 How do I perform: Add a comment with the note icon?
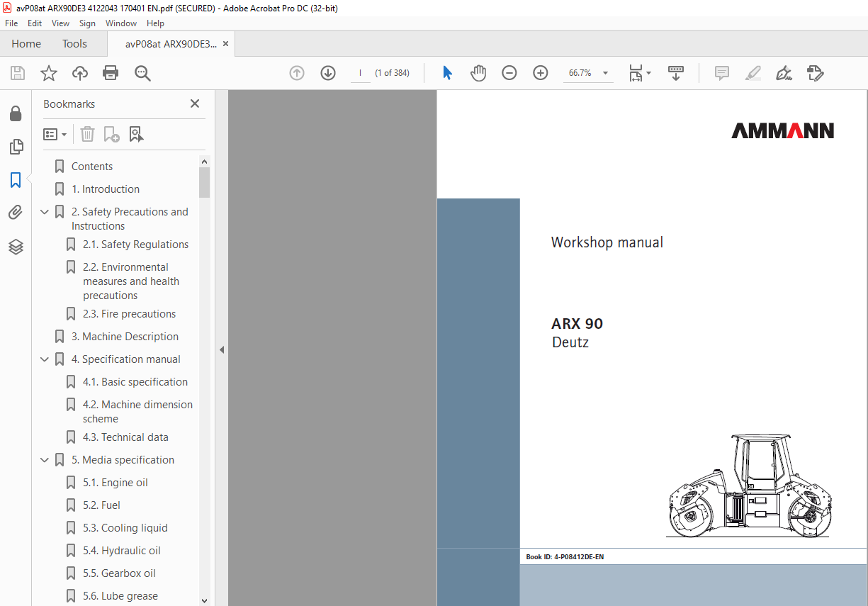click(x=722, y=73)
